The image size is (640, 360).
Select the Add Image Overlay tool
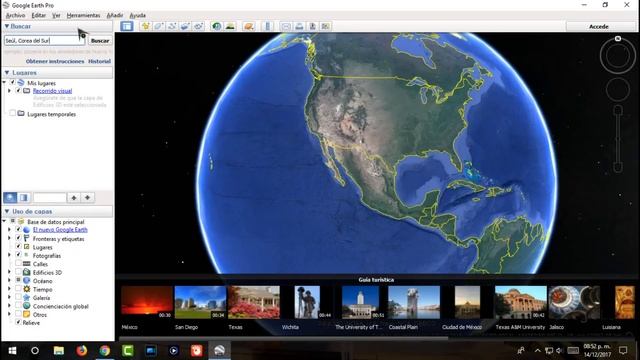point(185,26)
